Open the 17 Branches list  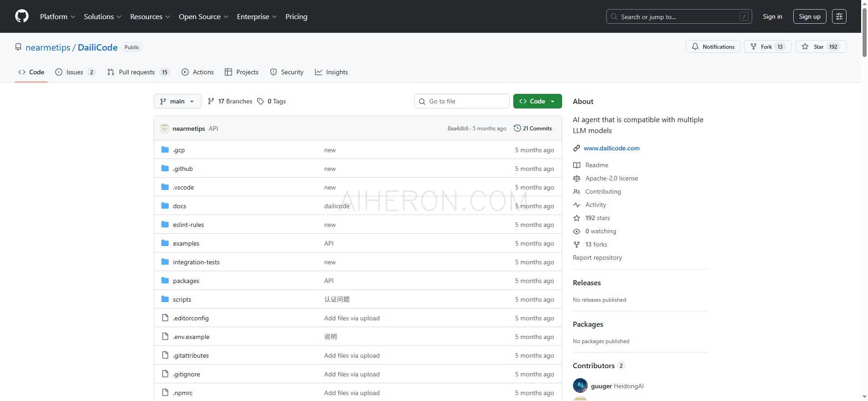click(230, 101)
